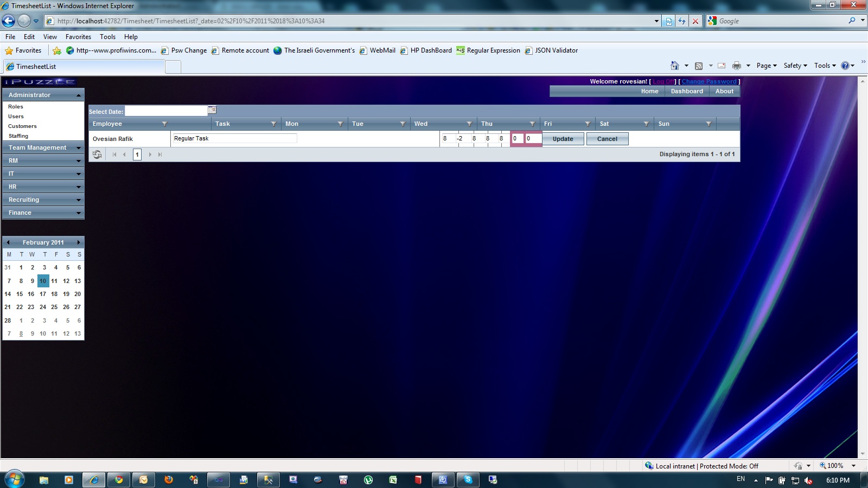The width and height of the screenshot is (868, 488).
Task: Switch to the Dashboard tab
Action: (687, 91)
